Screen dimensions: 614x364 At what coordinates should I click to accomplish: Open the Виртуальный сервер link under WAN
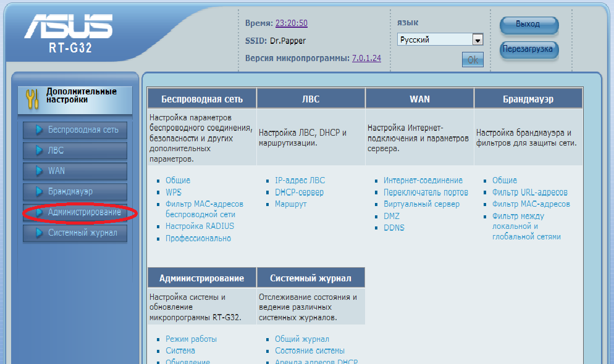[421, 204]
